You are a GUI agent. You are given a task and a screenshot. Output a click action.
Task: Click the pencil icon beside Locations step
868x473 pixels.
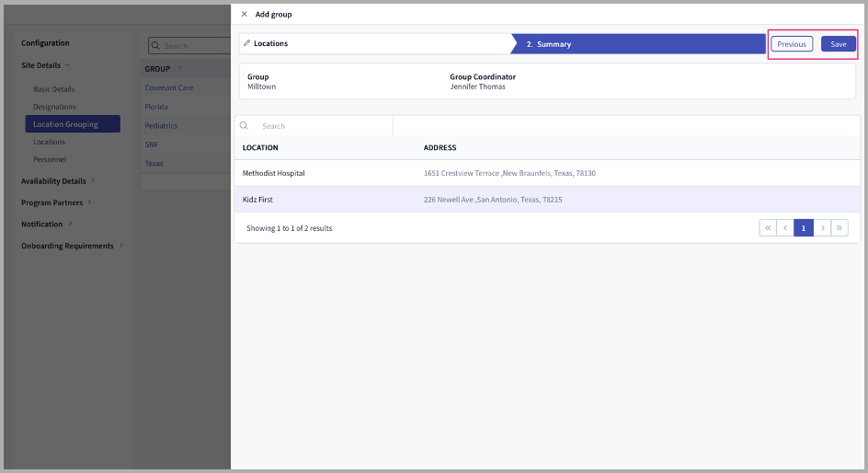click(x=246, y=43)
